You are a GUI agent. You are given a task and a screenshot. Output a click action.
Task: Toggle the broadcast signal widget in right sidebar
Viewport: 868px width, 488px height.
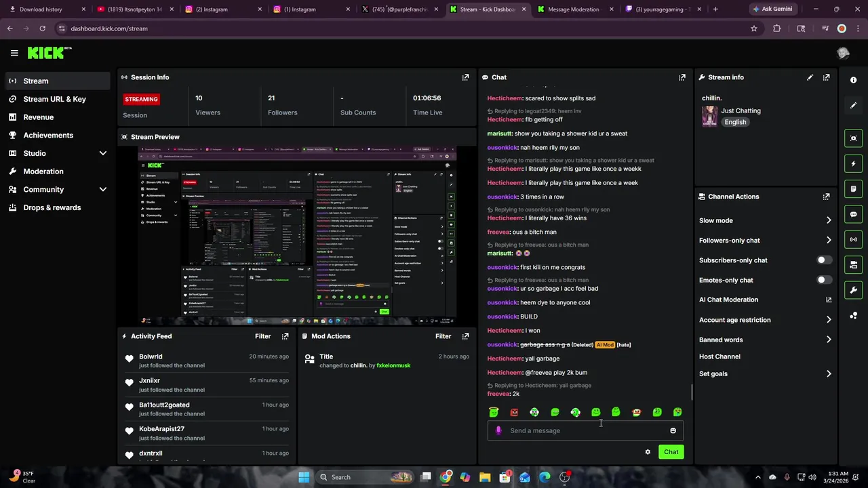pos(853,239)
